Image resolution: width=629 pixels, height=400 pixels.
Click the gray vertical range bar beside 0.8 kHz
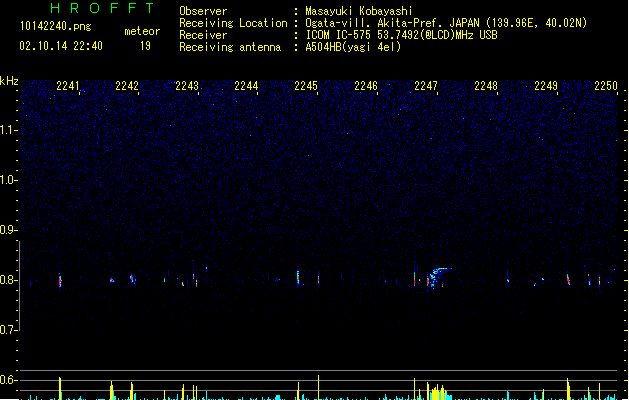click(20, 286)
